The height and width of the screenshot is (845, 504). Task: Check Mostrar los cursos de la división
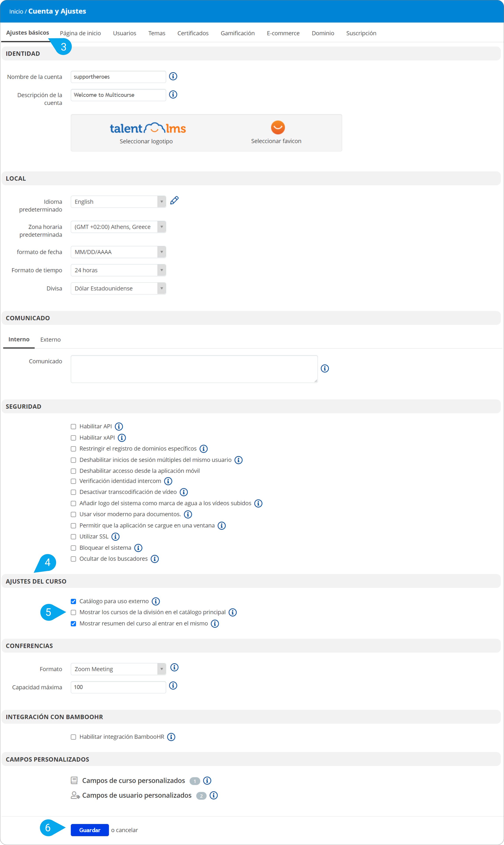(x=73, y=612)
